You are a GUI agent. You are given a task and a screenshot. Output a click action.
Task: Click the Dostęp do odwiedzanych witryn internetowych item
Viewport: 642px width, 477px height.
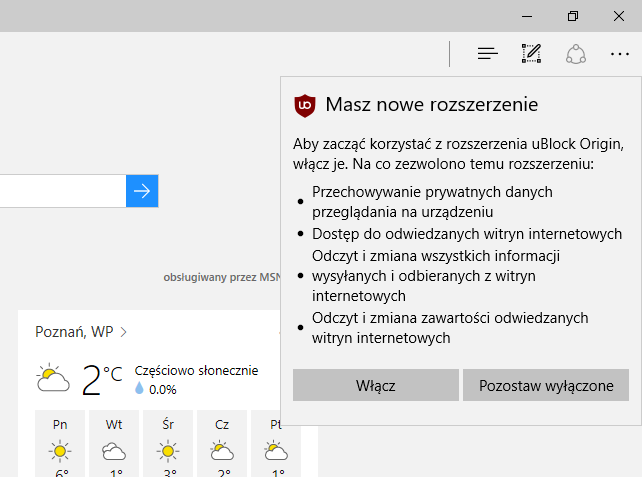pos(467,234)
